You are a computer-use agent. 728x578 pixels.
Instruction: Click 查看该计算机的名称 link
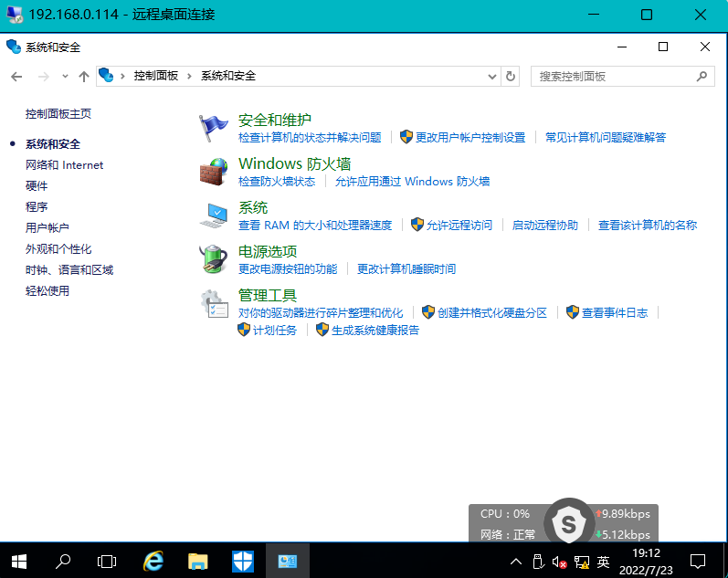(648, 226)
